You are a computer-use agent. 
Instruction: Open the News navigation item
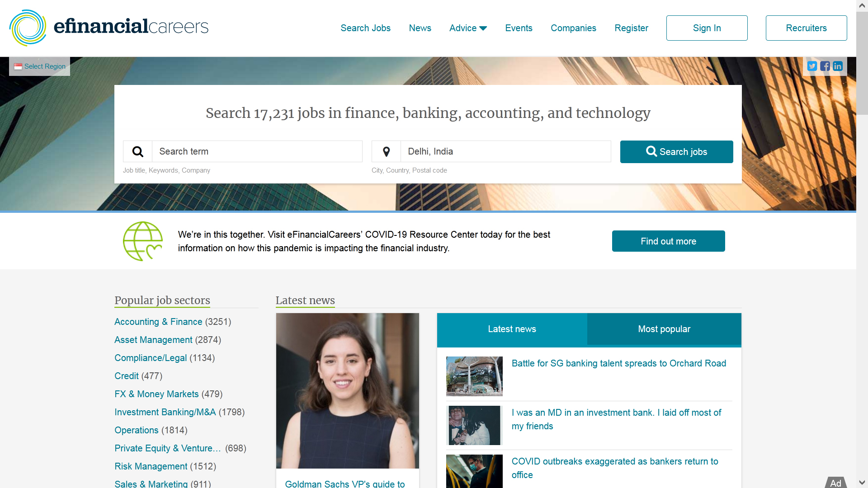click(420, 28)
